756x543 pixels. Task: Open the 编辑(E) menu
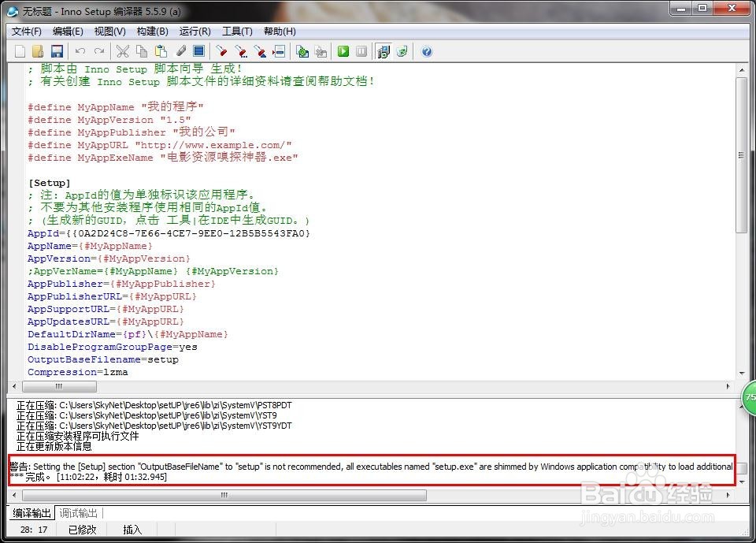pyautogui.click(x=68, y=32)
